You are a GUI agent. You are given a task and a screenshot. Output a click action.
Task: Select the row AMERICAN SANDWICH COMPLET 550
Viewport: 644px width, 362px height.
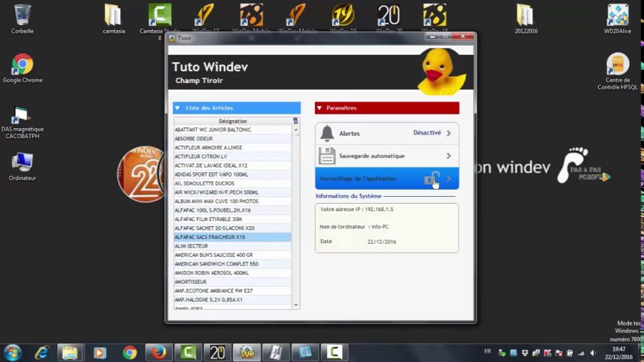[x=233, y=264]
